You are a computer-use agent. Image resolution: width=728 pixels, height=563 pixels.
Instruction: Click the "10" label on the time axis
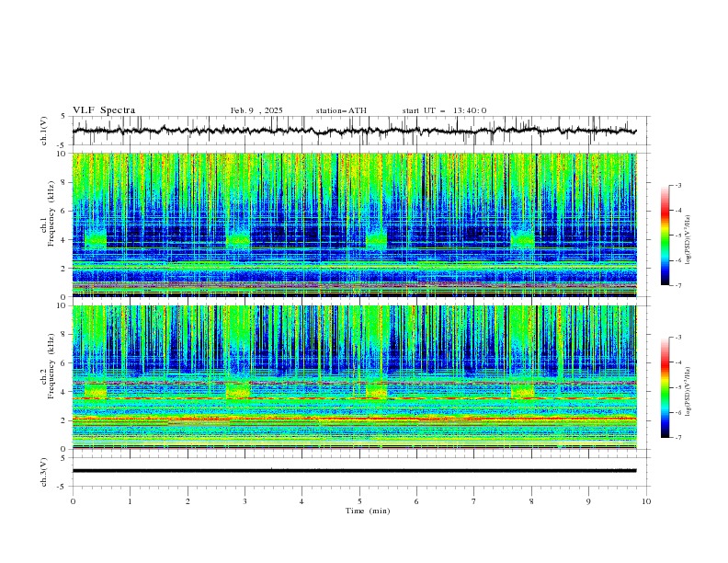[x=646, y=501]
